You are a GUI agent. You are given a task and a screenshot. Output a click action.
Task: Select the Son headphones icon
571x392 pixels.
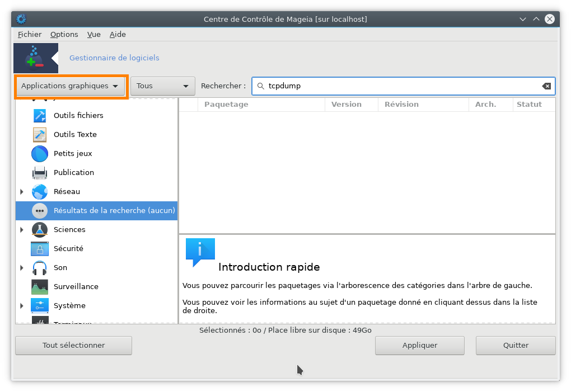[39, 268]
